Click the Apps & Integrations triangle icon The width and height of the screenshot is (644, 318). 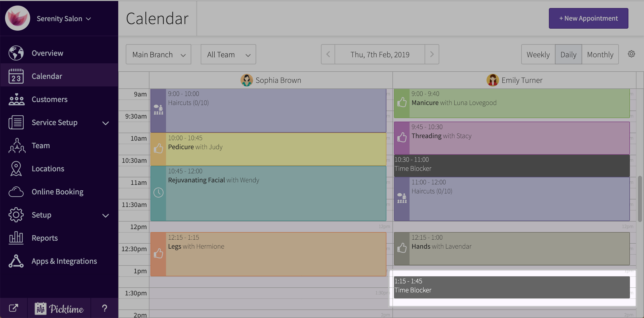pos(16,261)
